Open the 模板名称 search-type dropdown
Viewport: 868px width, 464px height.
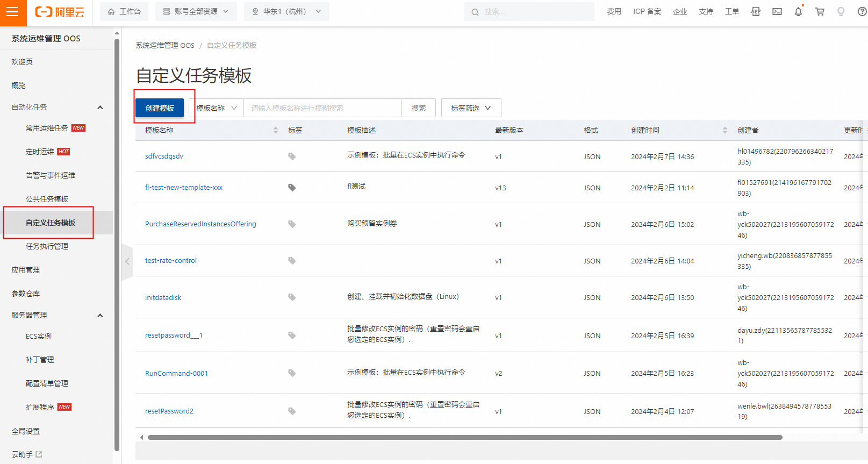point(217,108)
